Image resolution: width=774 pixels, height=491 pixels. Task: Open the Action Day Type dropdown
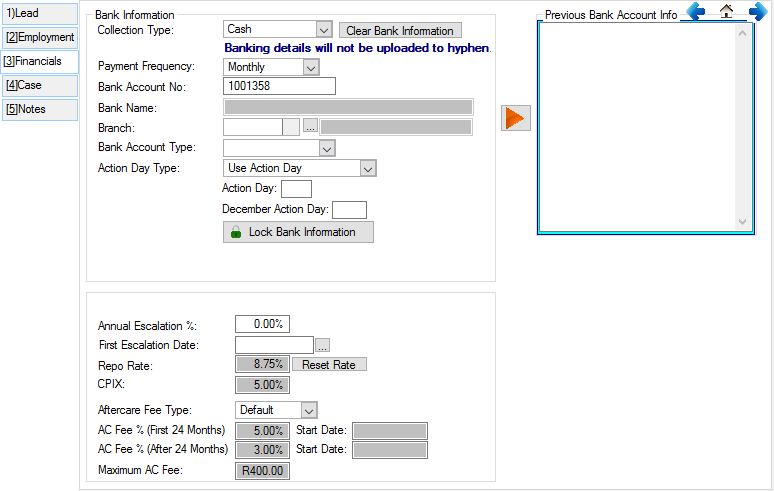367,168
